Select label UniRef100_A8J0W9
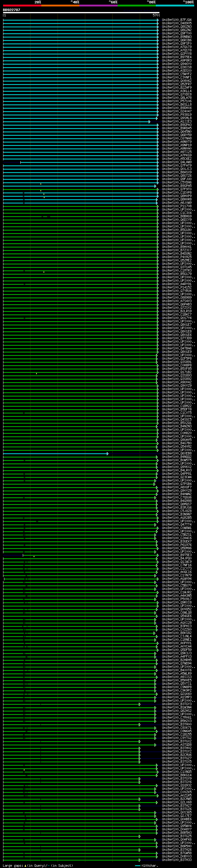 pyautogui.click(x=177, y=203)
